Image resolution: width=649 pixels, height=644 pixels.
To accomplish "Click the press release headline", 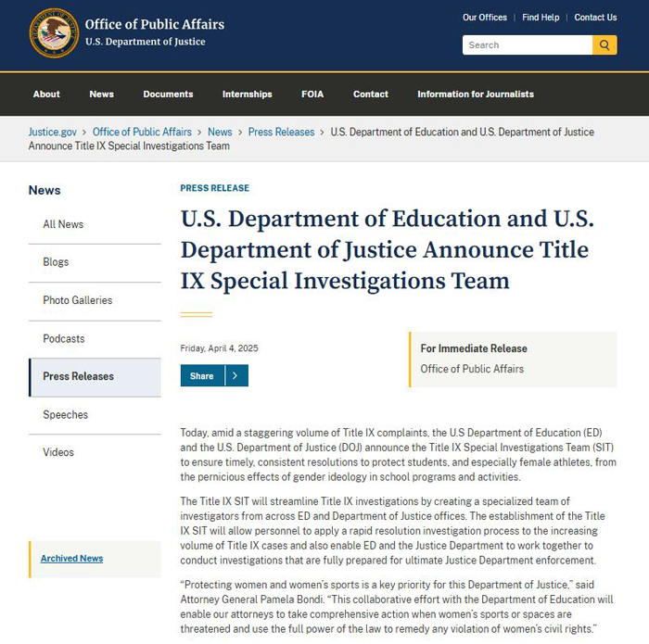I will click(387, 249).
